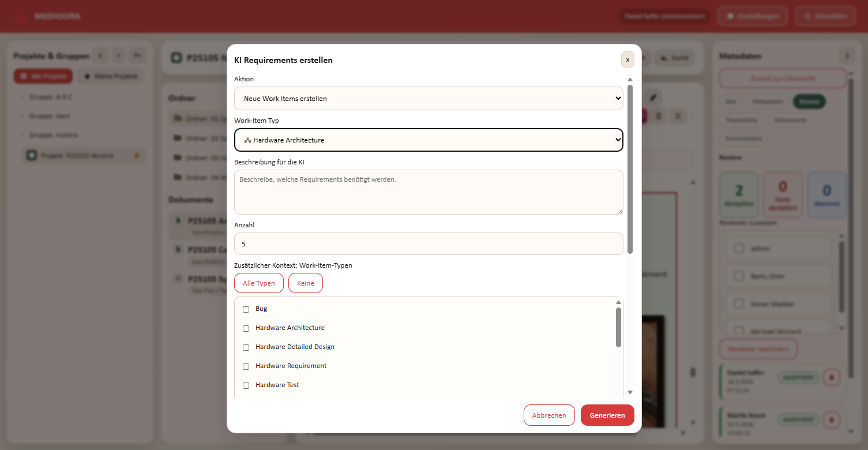This screenshot has width=868, height=450.
Task: Click the Generieren button
Action: 607,415
